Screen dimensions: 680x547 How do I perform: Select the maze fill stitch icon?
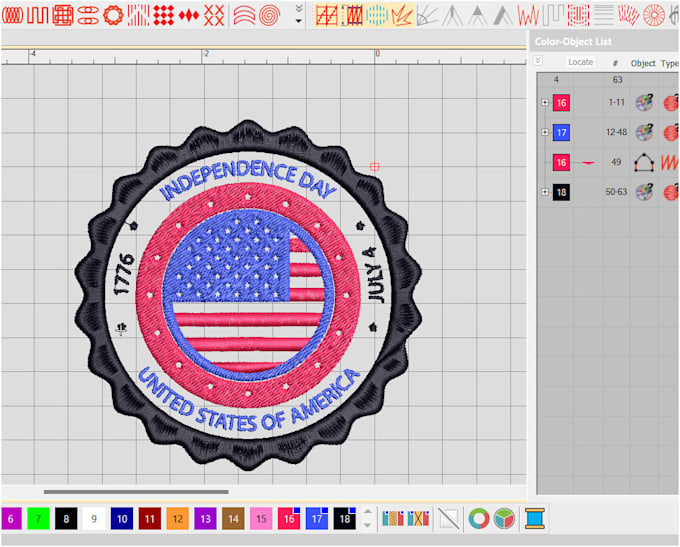pyautogui.click(x=63, y=16)
